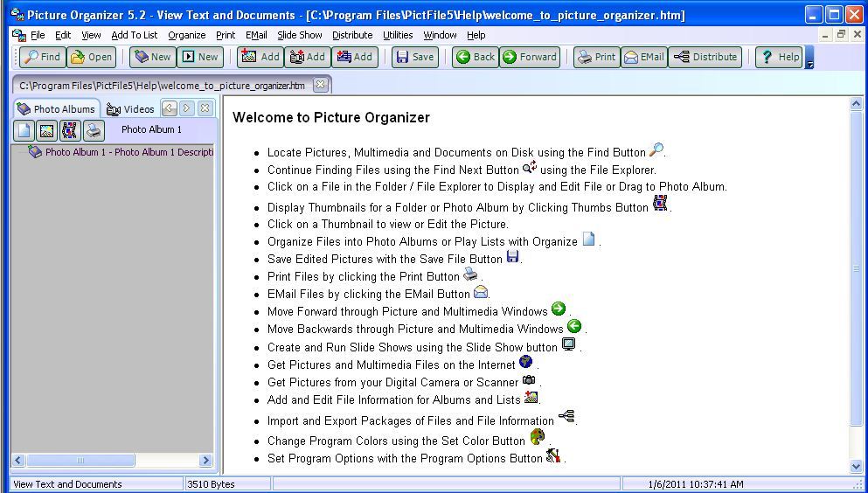Open the Print menu
Screen dimensions: 868x493
(226, 35)
